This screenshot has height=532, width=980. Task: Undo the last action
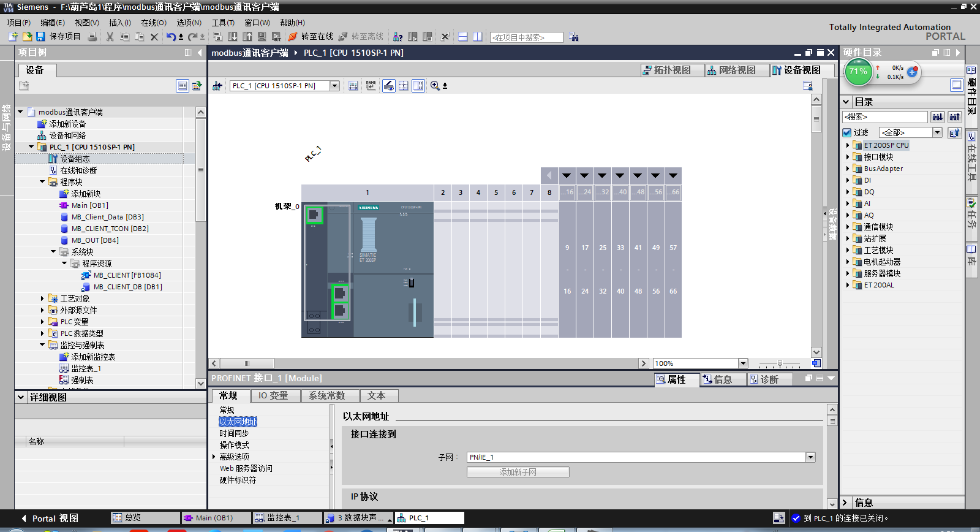click(171, 37)
